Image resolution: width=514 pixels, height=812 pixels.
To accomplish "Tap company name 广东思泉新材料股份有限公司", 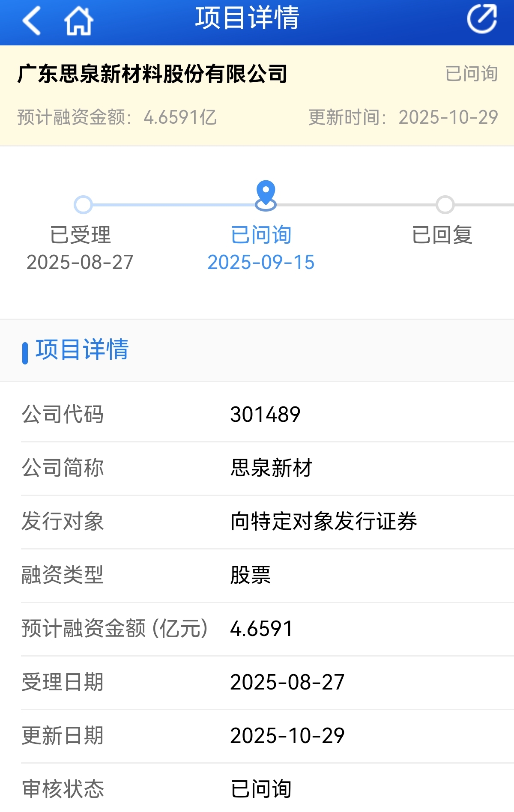I will (152, 74).
